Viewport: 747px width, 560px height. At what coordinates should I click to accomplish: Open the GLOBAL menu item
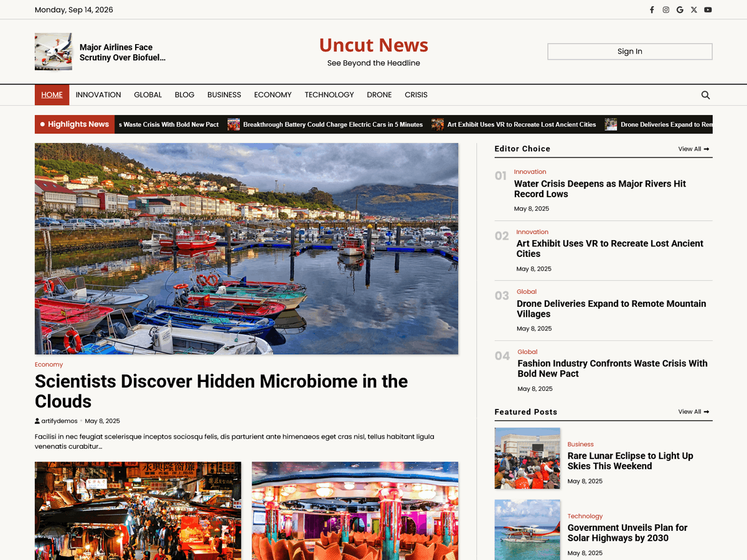tap(148, 95)
